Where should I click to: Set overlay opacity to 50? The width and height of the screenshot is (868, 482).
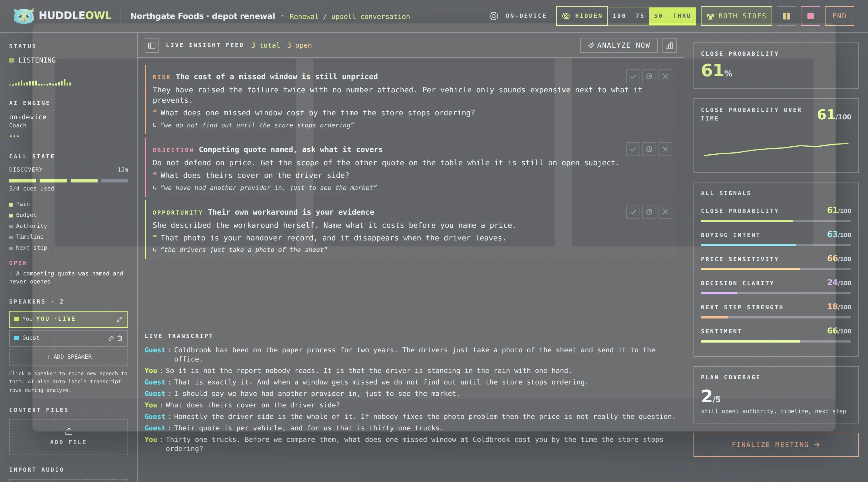(658, 16)
